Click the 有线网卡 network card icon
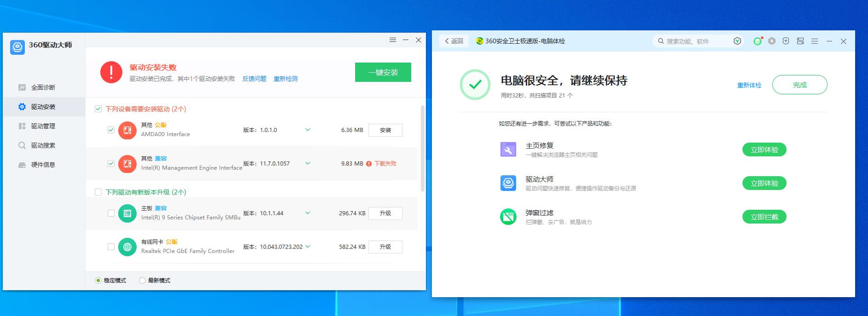868x316 pixels. [x=127, y=247]
